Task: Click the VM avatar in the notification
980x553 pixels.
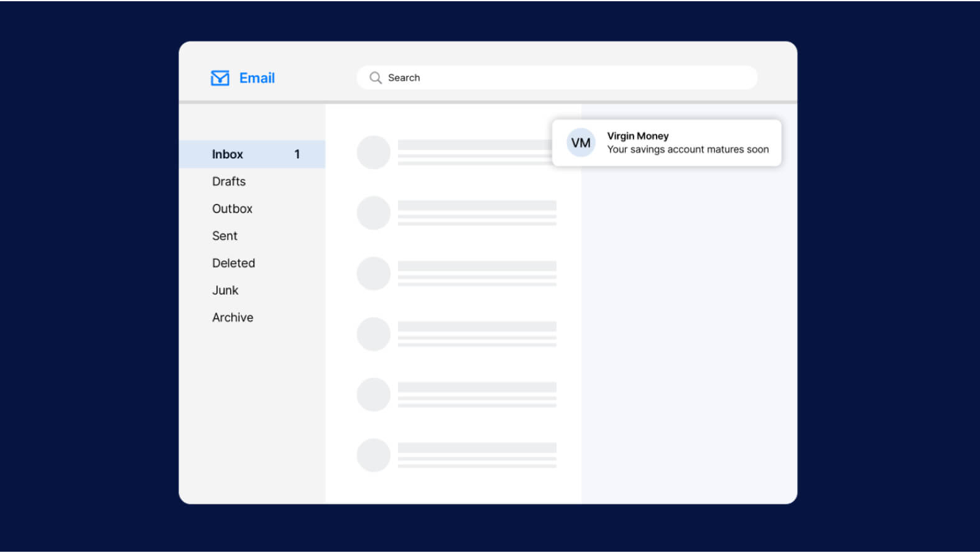Action: coord(581,143)
